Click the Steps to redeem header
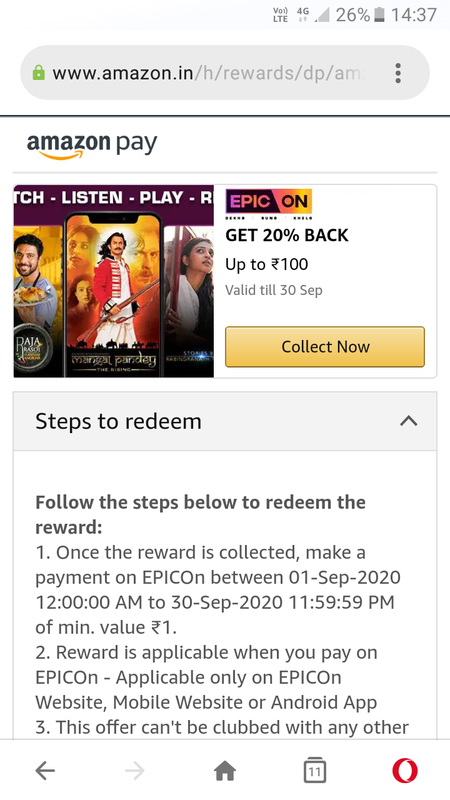The image size is (450, 800). click(225, 421)
